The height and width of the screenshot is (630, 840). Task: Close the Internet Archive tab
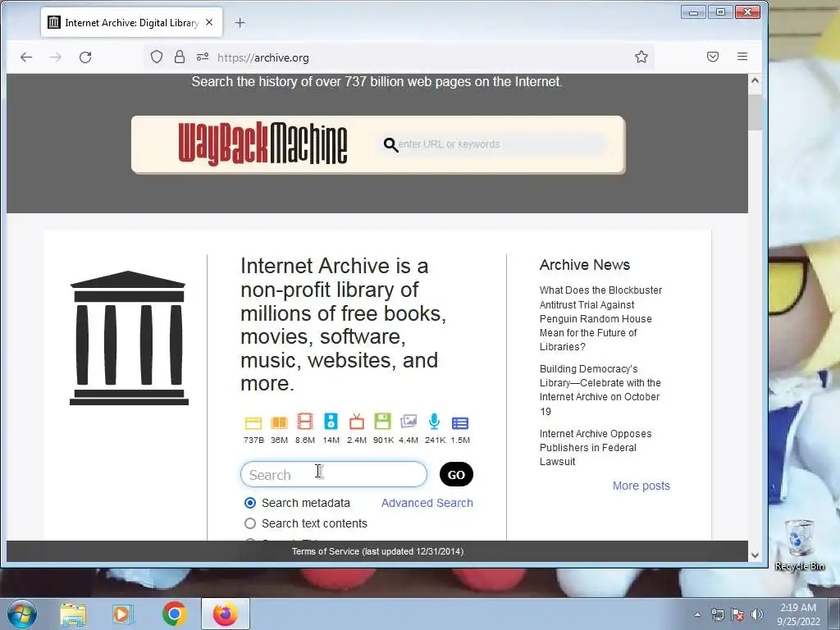click(209, 22)
